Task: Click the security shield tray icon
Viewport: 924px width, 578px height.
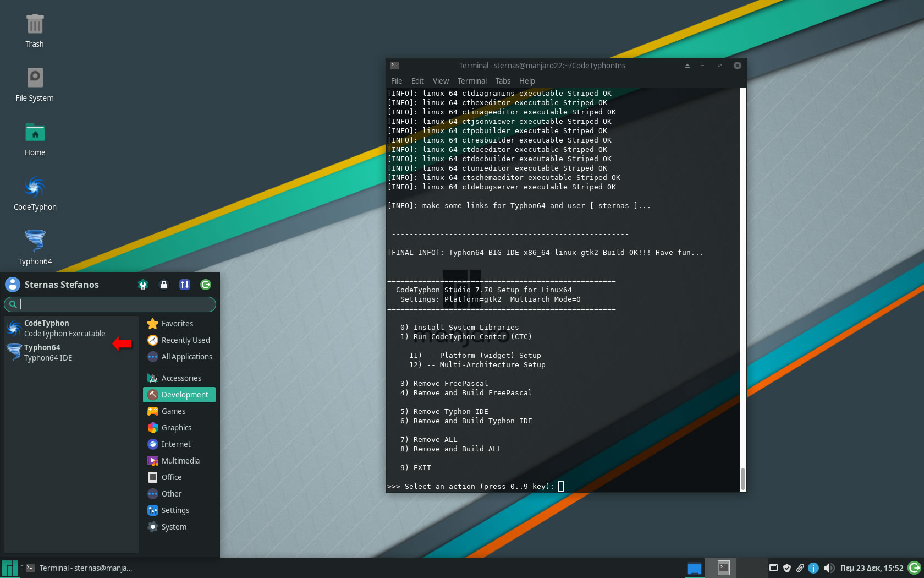Action: [787, 568]
